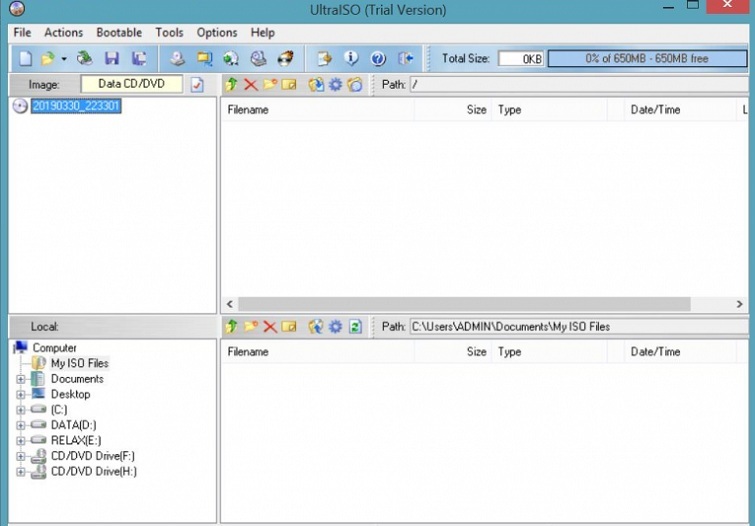755x526 pixels.
Task: Open the Tools menu
Action: [169, 33]
